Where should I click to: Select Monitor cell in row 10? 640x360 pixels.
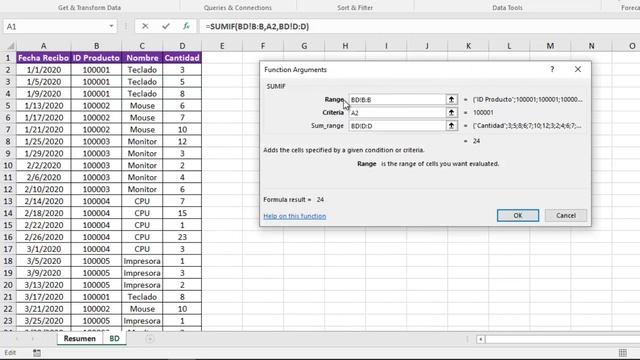(142, 165)
